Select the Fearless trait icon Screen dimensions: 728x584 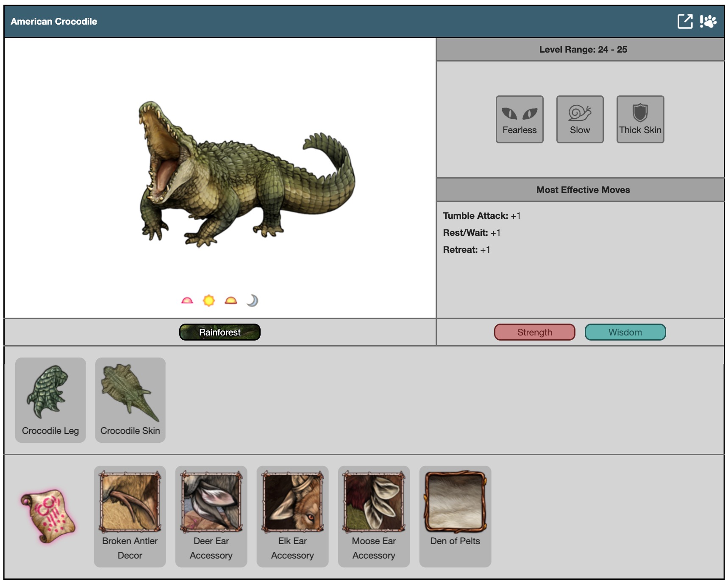520,119
